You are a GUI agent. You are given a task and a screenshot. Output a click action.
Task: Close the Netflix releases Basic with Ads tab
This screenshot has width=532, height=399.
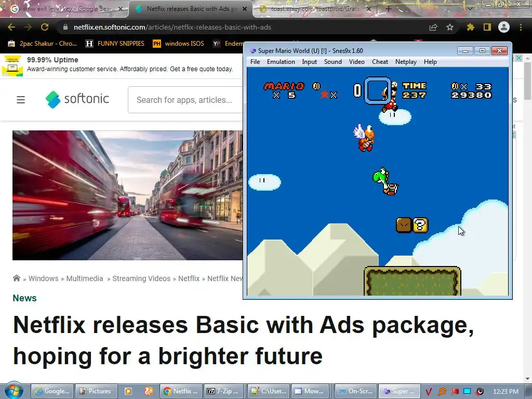point(245,9)
